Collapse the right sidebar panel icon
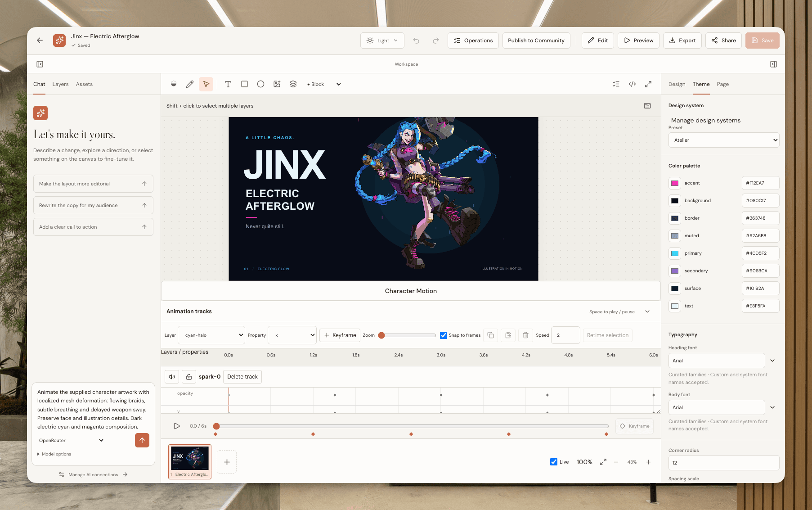 [773, 64]
